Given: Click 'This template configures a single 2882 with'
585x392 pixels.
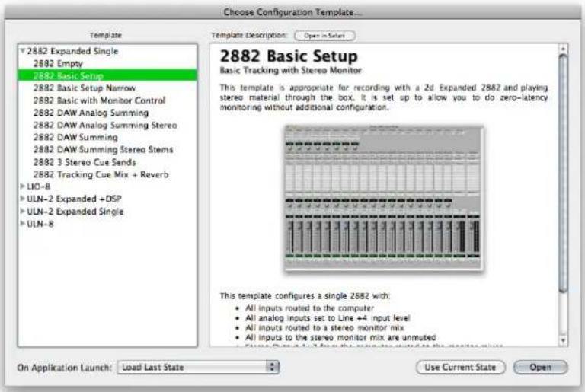Looking at the screenshot, I should pyautogui.click(x=305, y=296).
